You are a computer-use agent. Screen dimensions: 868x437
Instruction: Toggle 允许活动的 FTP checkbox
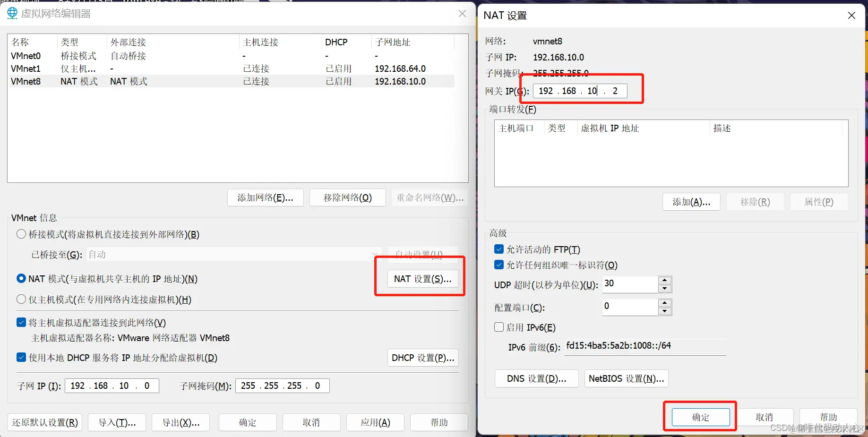(499, 249)
